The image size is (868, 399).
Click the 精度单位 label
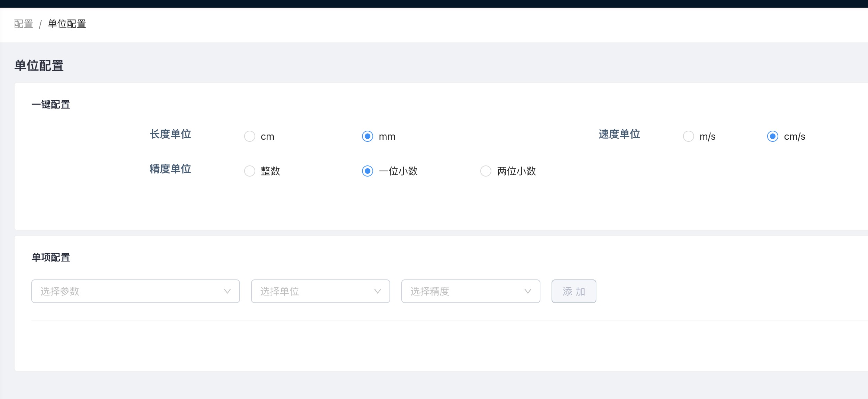click(x=170, y=169)
